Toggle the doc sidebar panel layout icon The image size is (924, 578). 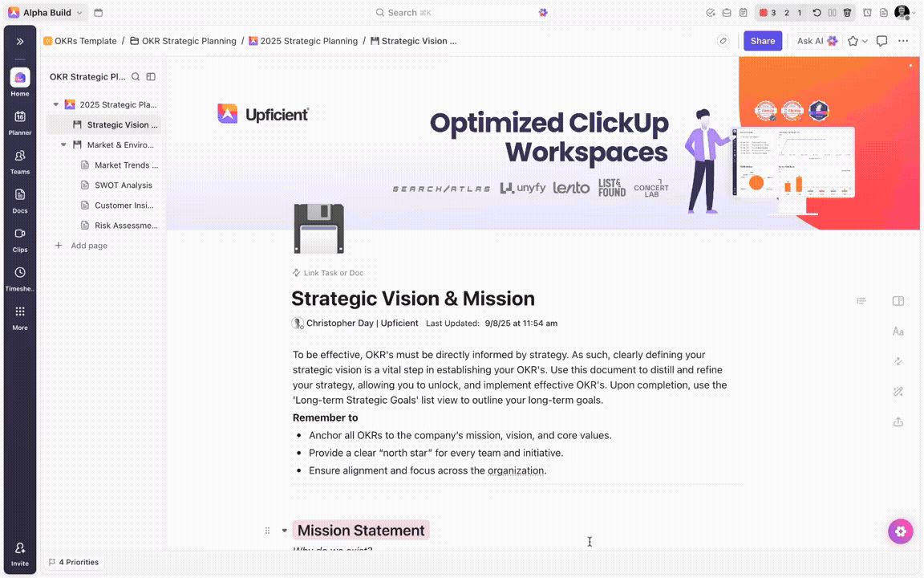(151, 77)
